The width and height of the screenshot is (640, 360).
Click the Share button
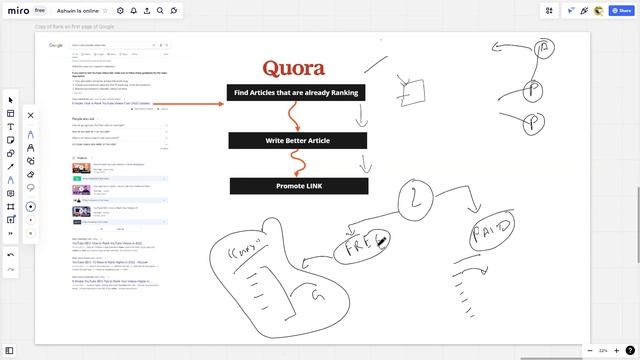(x=621, y=11)
